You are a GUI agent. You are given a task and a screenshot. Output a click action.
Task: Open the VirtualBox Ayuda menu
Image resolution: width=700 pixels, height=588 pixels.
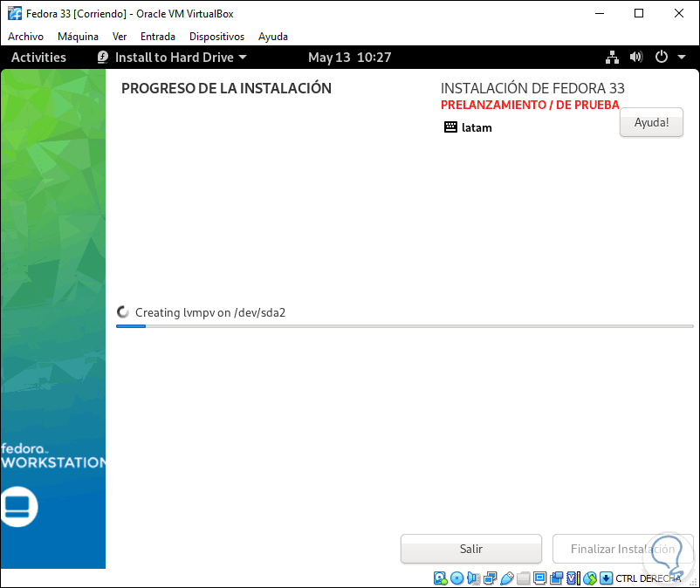(x=273, y=37)
